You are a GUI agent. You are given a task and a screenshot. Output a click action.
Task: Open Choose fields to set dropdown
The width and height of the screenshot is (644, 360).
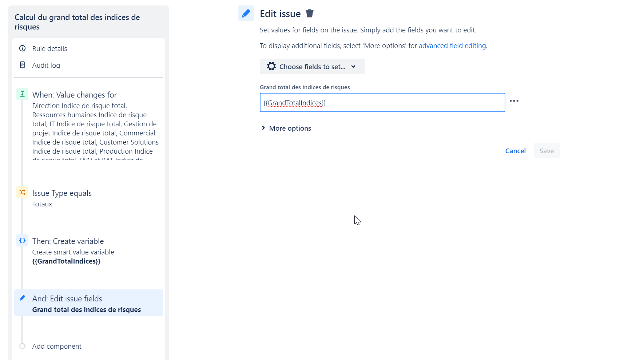click(312, 67)
